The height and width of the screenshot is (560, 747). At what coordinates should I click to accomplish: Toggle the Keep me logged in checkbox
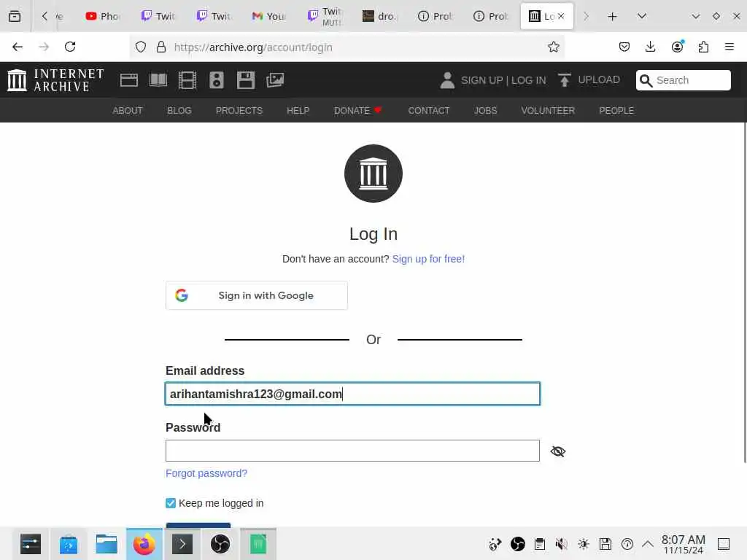171,503
